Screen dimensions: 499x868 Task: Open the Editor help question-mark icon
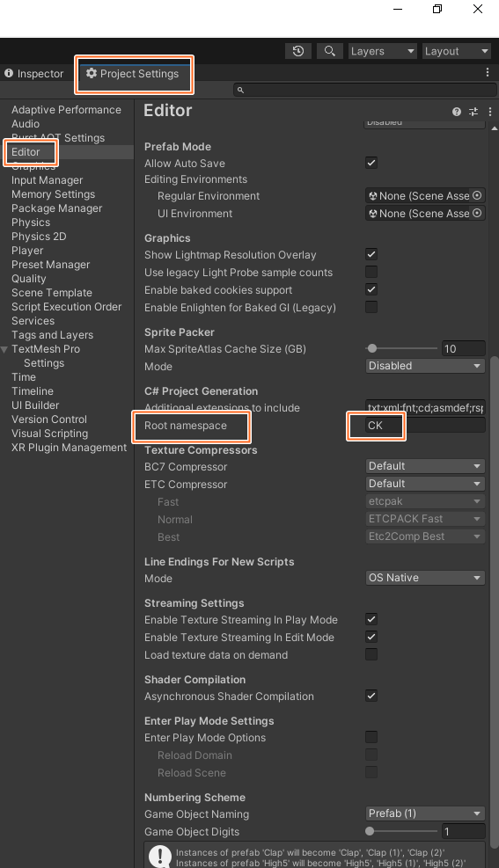[x=457, y=112]
